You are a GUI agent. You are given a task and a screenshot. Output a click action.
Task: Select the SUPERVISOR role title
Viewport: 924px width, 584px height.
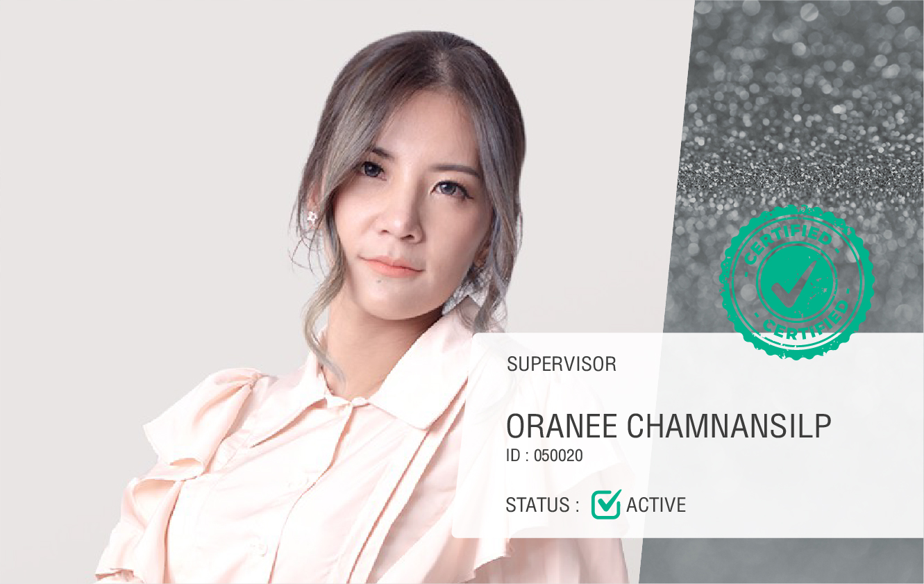[x=562, y=364]
